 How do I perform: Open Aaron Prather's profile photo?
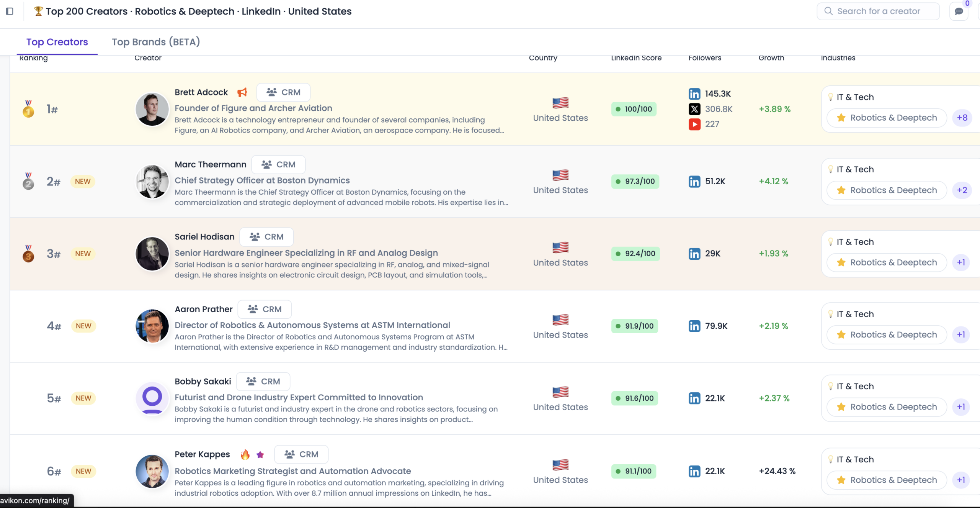152,326
